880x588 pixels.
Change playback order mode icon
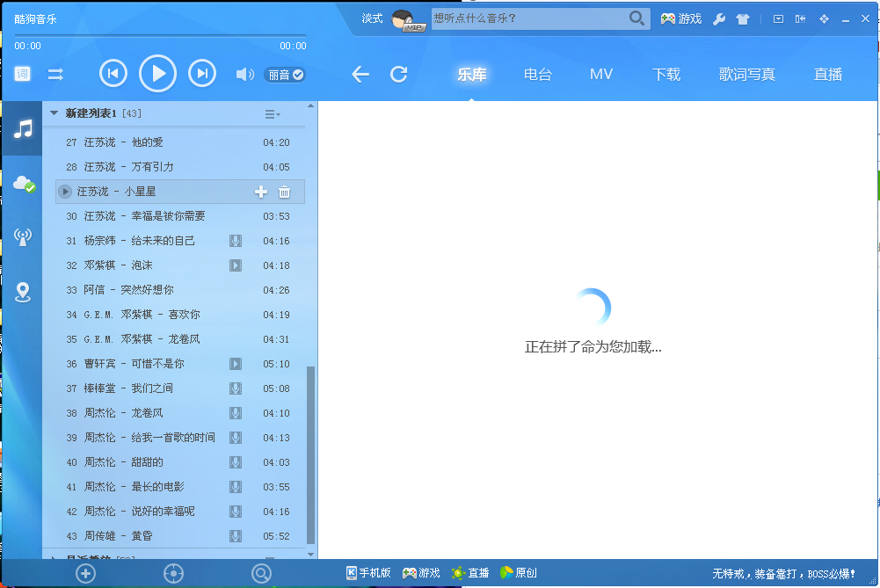click(x=55, y=74)
